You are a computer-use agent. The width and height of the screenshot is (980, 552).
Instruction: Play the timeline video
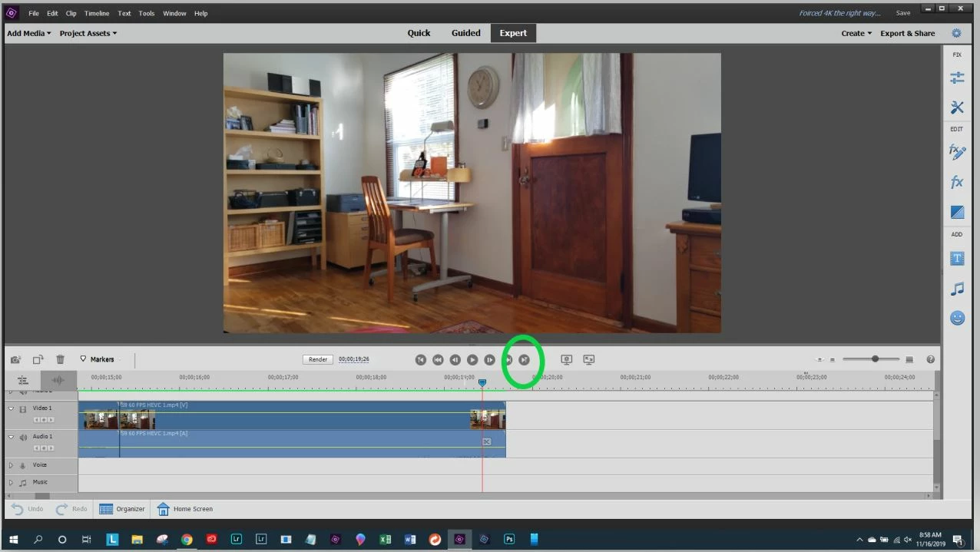(x=472, y=359)
